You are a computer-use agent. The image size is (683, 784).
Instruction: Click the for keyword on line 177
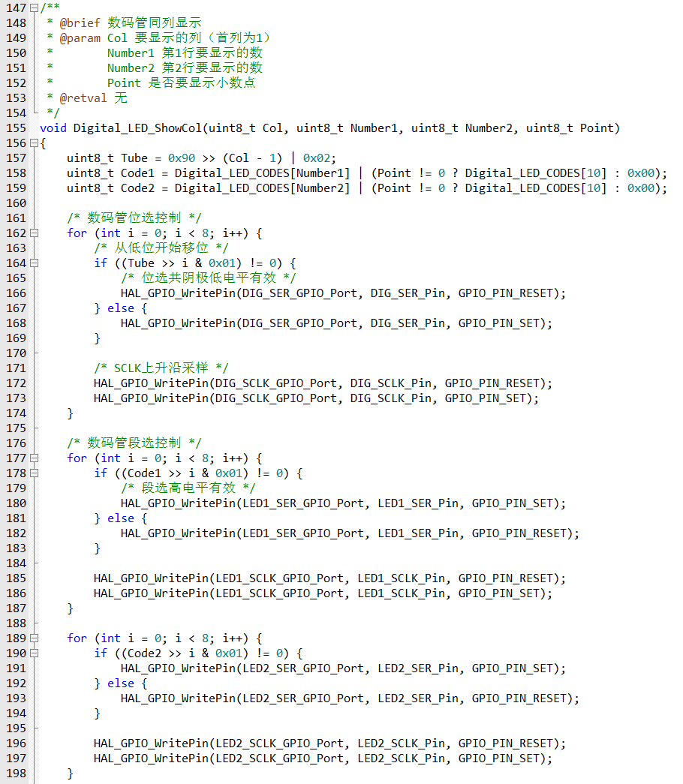coord(77,458)
